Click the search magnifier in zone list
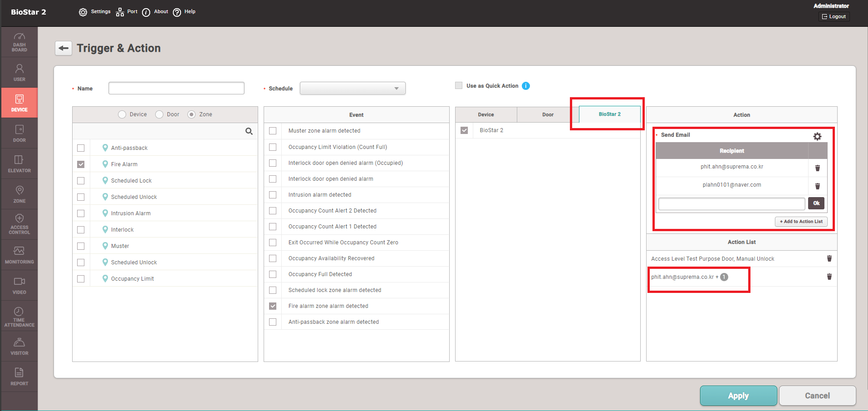The image size is (868, 411). click(249, 131)
